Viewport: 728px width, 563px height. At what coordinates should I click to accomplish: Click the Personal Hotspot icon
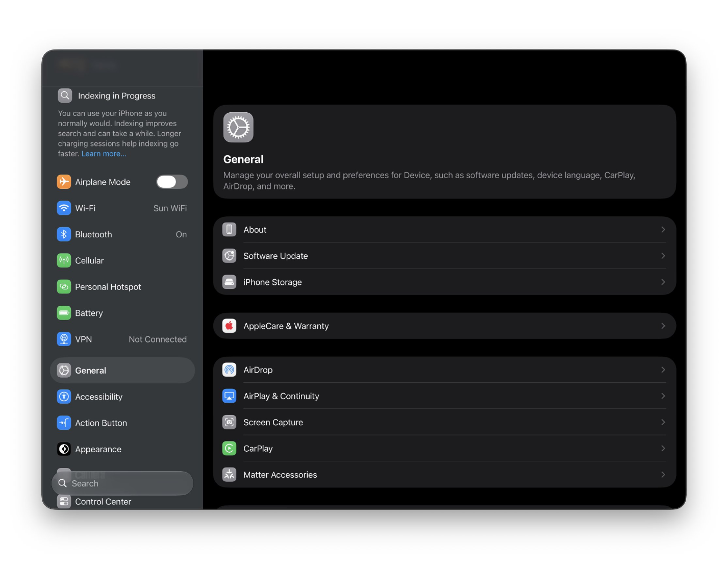point(64,287)
